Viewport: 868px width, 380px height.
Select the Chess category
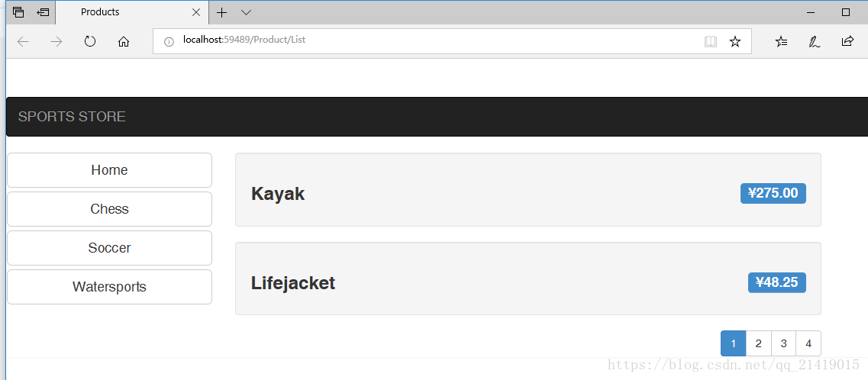point(110,209)
